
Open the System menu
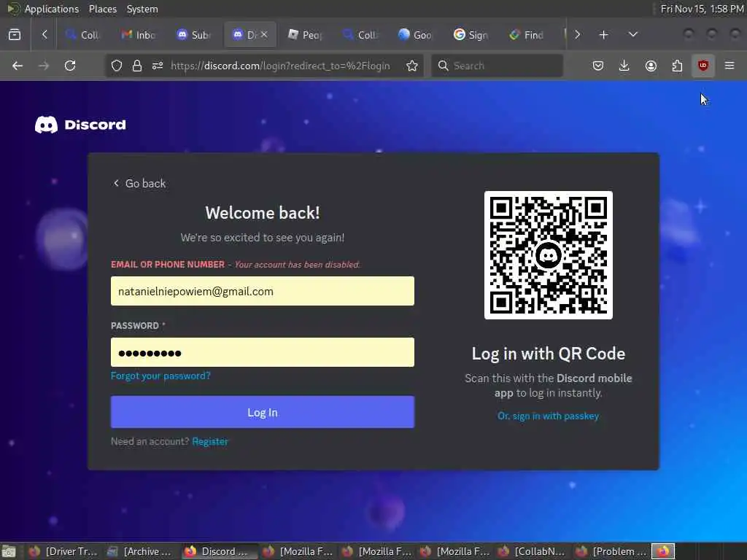click(x=142, y=9)
